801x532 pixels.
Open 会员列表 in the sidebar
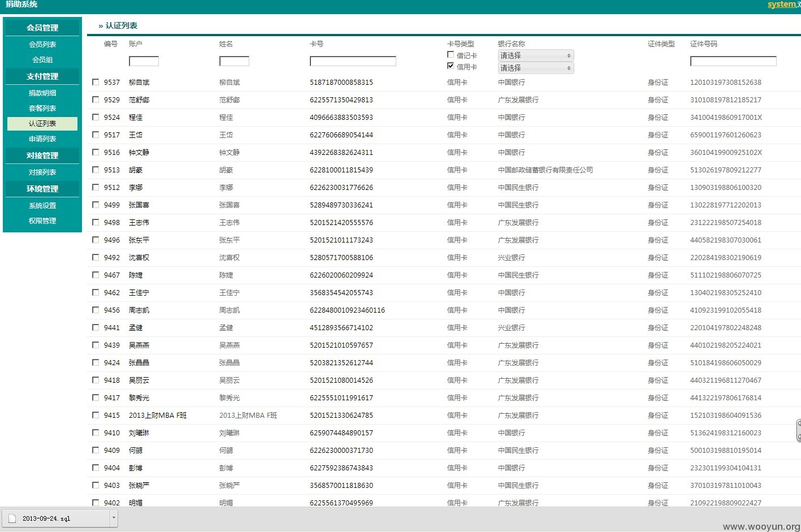42,44
